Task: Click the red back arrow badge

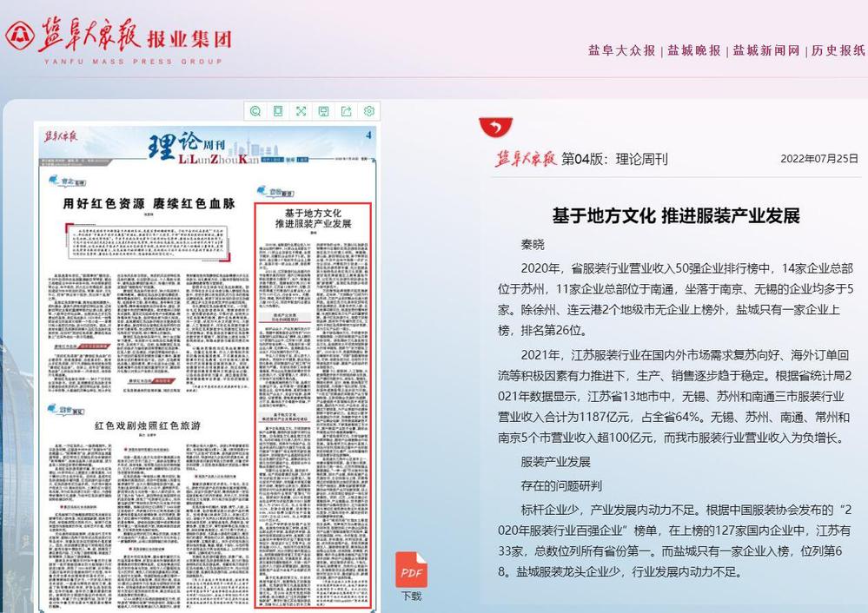Action: 495,128
